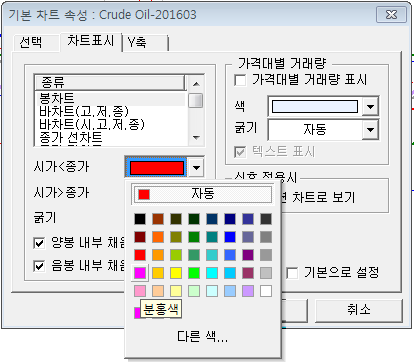414x362 pixels.
Task: Select the white swatch in the palette
Action: [266, 291]
